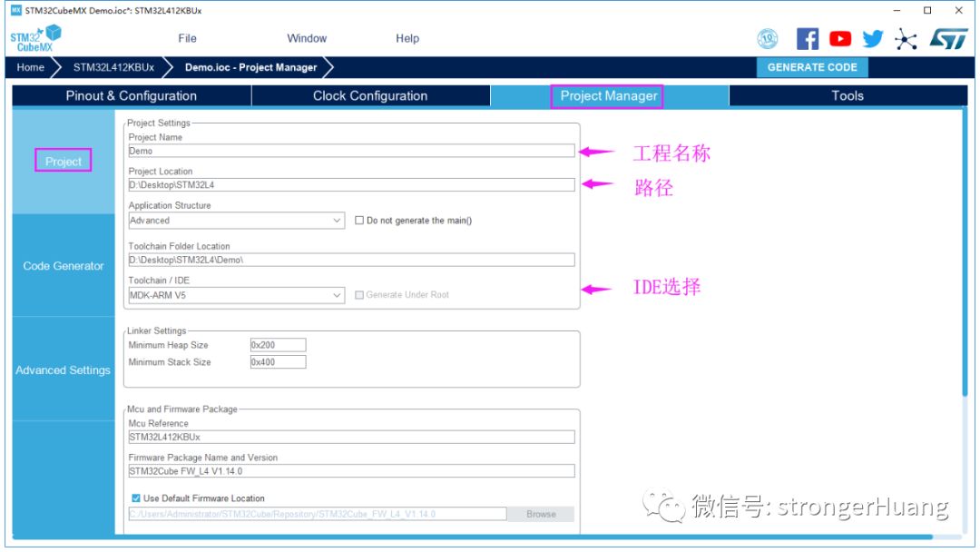This screenshot has width=980, height=552.
Task: Click the MX app icon in title bar
Action: point(15,11)
